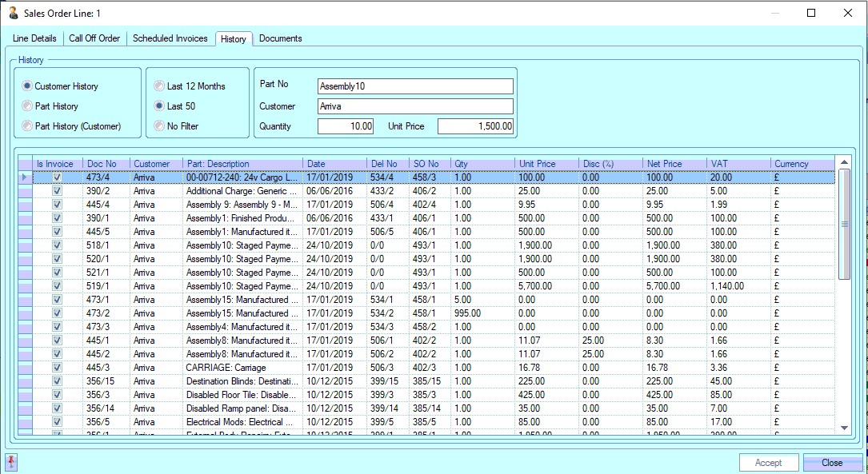The image size is (868, 474).
Task: Enable the No Filter radio button
Action: pos(160,126)
